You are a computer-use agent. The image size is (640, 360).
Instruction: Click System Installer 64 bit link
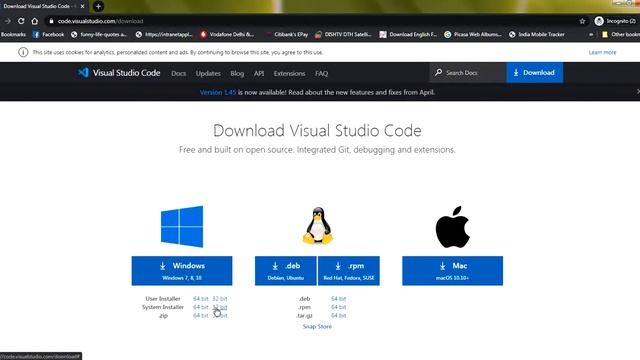pos(200,307)
